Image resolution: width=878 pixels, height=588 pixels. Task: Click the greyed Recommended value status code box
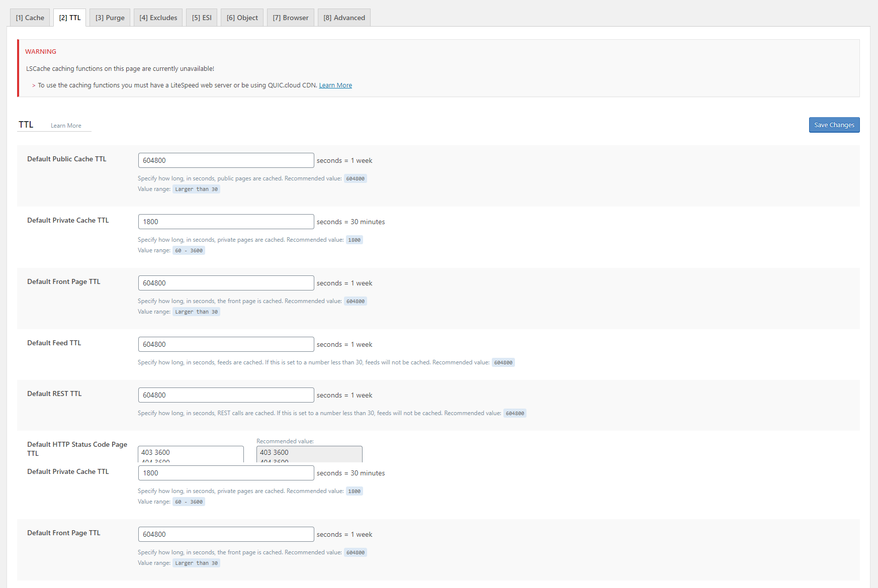309,454
